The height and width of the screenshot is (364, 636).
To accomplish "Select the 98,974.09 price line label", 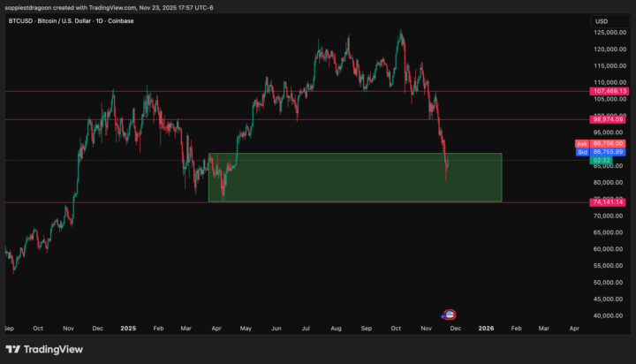I will click(607, 119).
